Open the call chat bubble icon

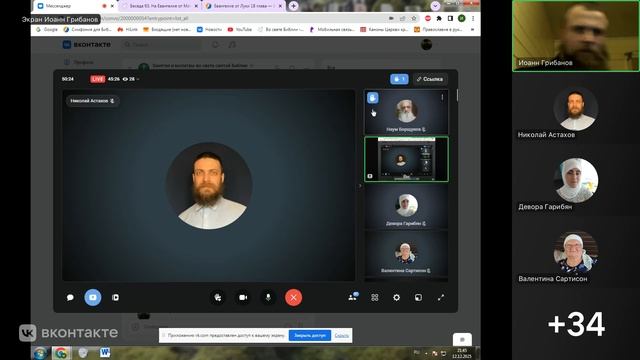(70, 298)
